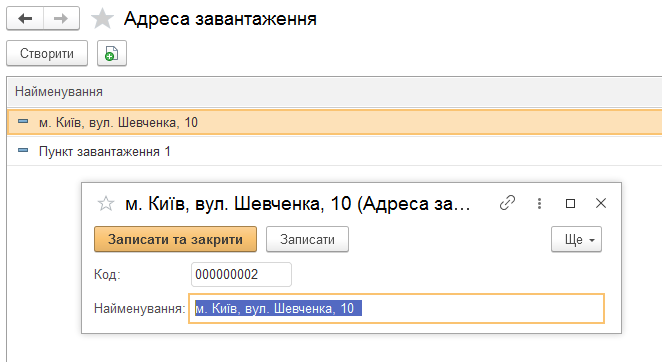Focus the Код input field

(x=241, y=275)
